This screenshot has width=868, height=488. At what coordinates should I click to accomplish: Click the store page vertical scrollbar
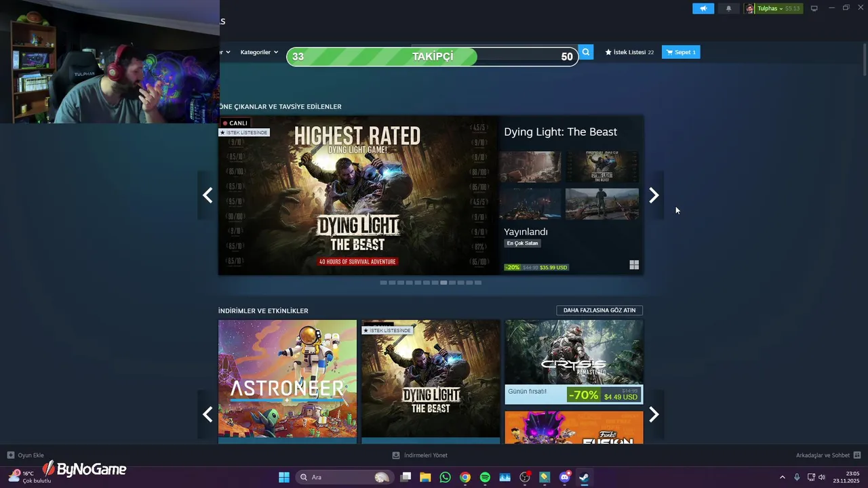[x=865, y=58]
